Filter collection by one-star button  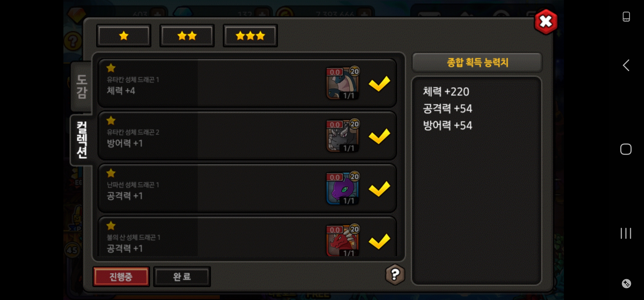click(124, 36)
